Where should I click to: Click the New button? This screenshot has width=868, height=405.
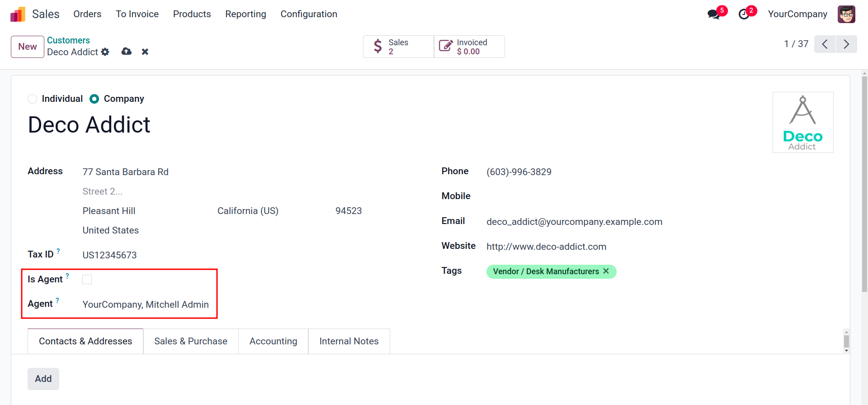click(x=28, y=47)
